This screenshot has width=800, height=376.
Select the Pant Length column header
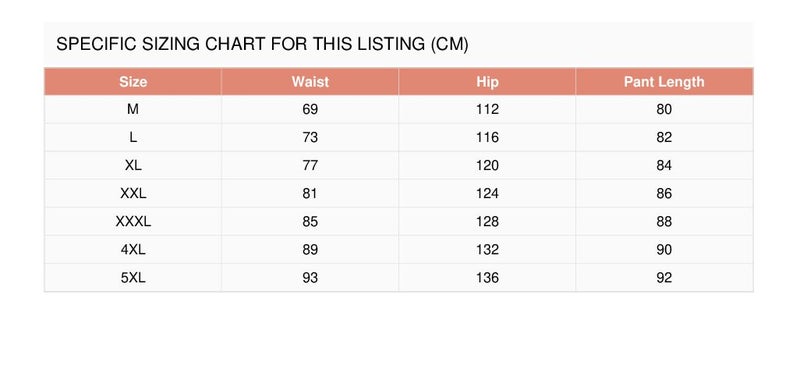click(x=664, y=82)
